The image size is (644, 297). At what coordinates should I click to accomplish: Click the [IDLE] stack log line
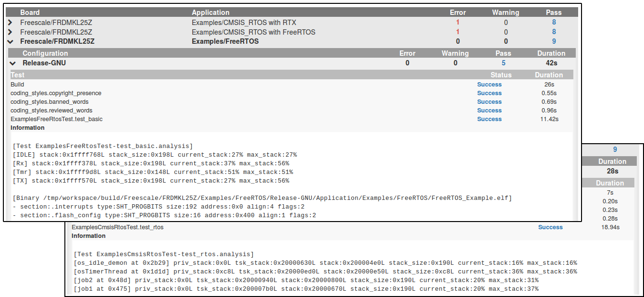tap(155, 155)
